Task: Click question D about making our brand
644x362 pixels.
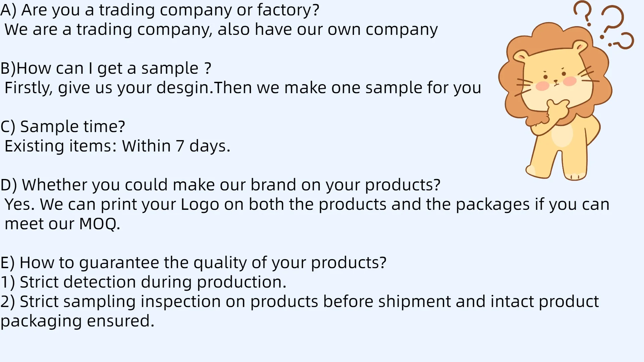Action: pos(220,185)
